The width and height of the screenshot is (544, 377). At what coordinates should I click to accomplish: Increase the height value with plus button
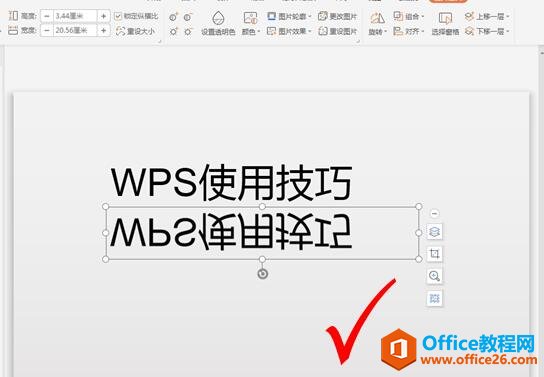click(103, 16)
